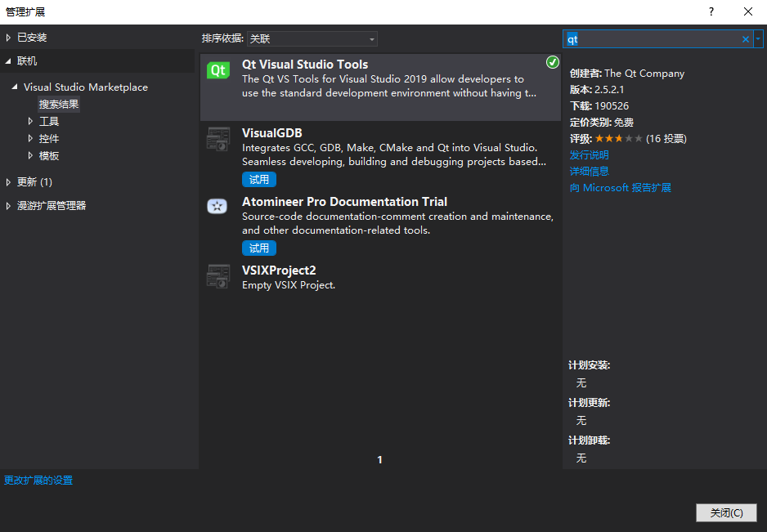Click the Qt Visual Studio Tools icon
767x532 pixels.
click(x=218, y=70)
